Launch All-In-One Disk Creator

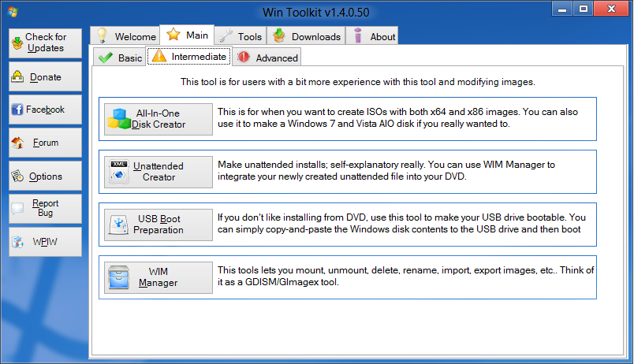click(158, 119)
